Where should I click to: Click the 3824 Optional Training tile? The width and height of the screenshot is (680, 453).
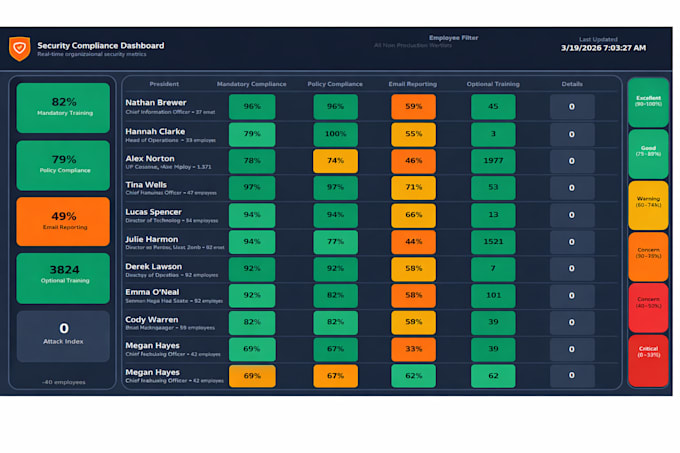point(63,278)
